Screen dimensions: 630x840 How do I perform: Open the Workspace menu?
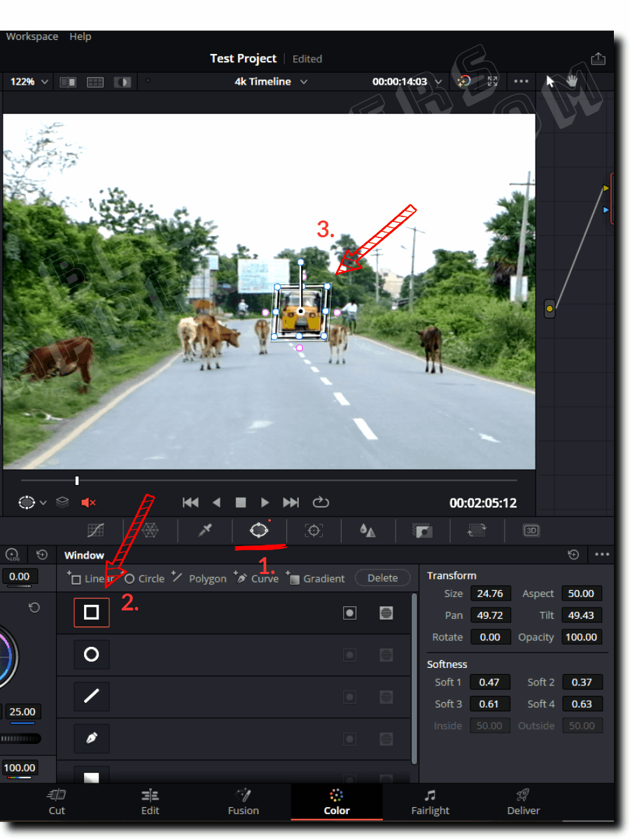point(31,36)
